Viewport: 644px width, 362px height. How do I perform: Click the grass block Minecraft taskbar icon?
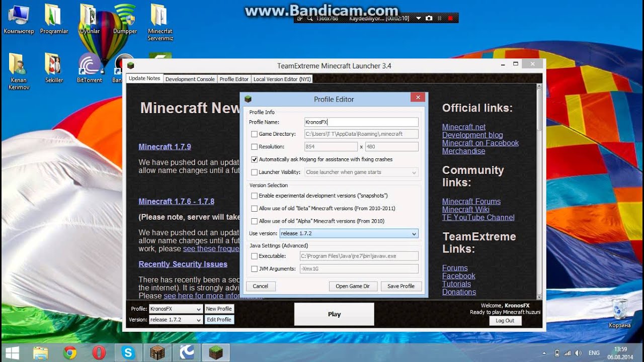216,352
